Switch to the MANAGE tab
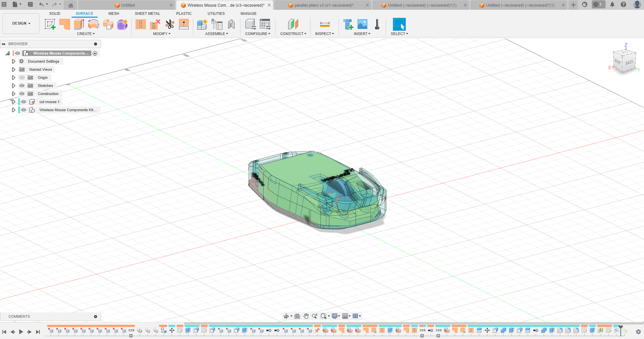Viewport: 644px width, 339px height. tap(248, 13)
